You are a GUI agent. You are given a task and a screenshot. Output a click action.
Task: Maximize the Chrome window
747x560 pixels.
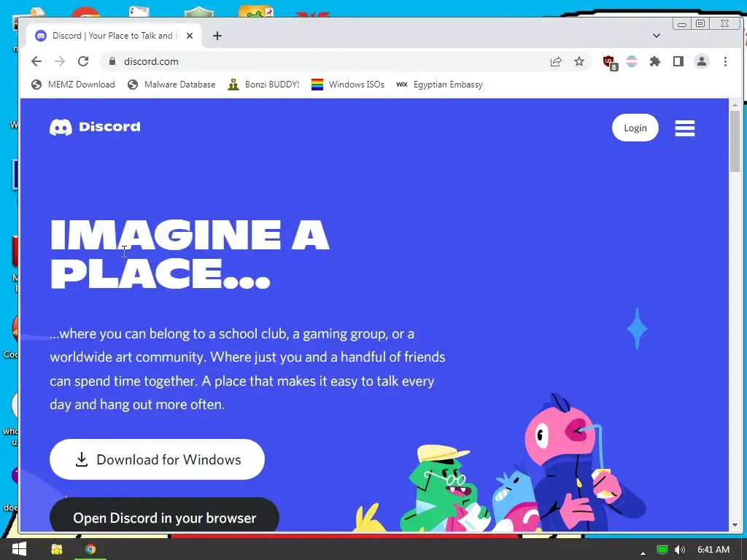click(x=700, y=23)
